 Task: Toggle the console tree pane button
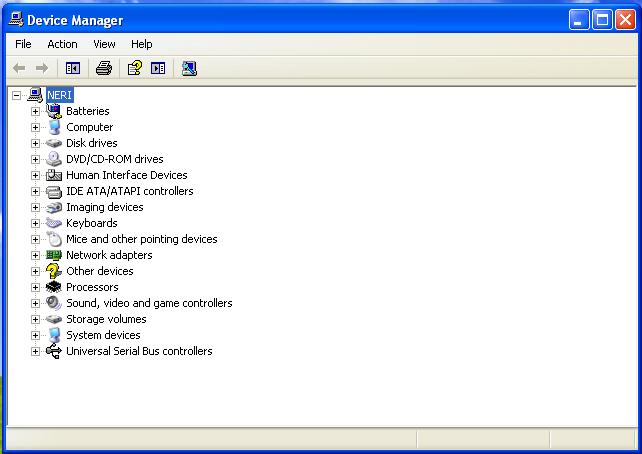point(73,68)
